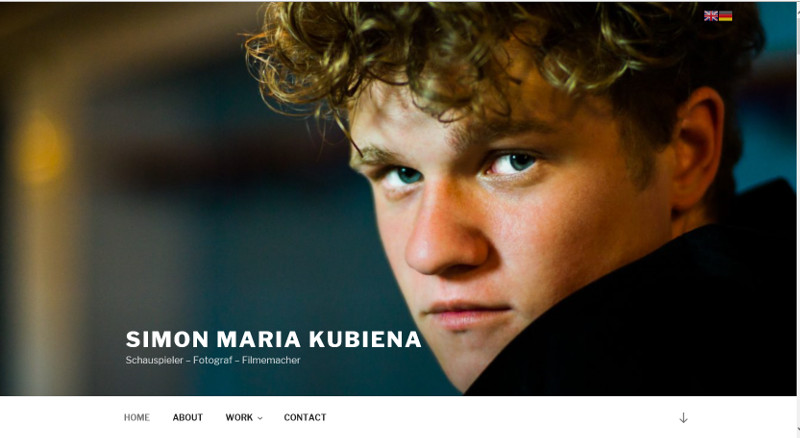Click the word Filmemacher in the tagline
Image resolution: width=800 pixels, height=438 pixels.
[271, 360]
